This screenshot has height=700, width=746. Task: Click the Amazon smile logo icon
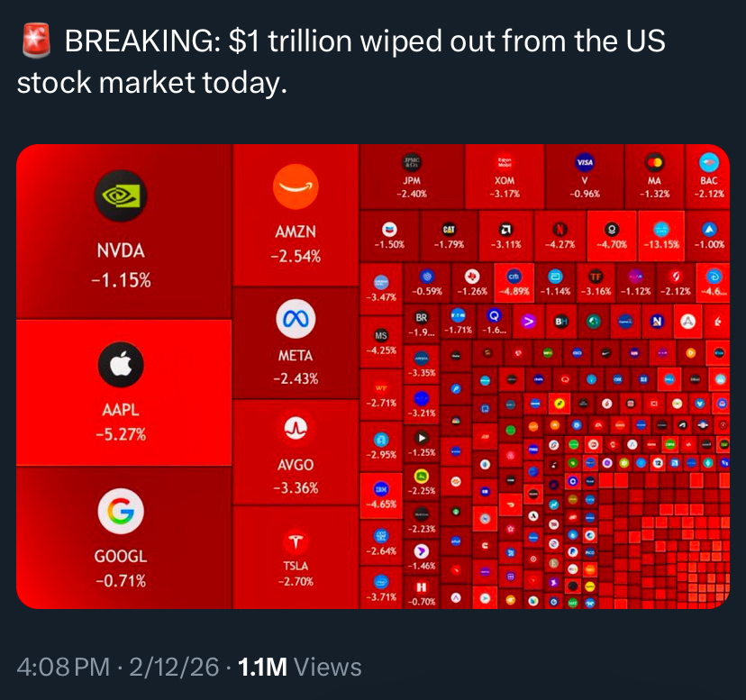(296, 186)
